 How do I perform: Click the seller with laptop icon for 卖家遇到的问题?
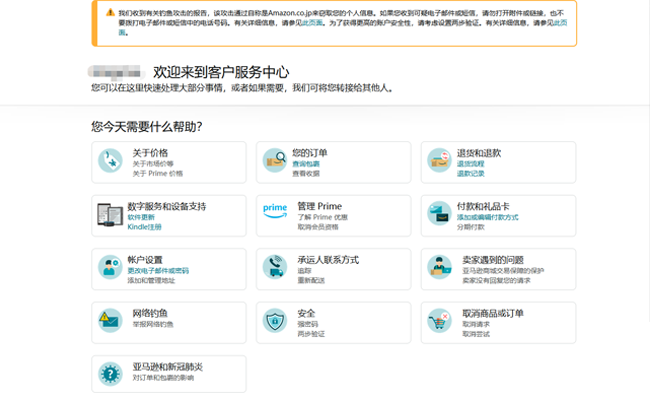(439, 267)
